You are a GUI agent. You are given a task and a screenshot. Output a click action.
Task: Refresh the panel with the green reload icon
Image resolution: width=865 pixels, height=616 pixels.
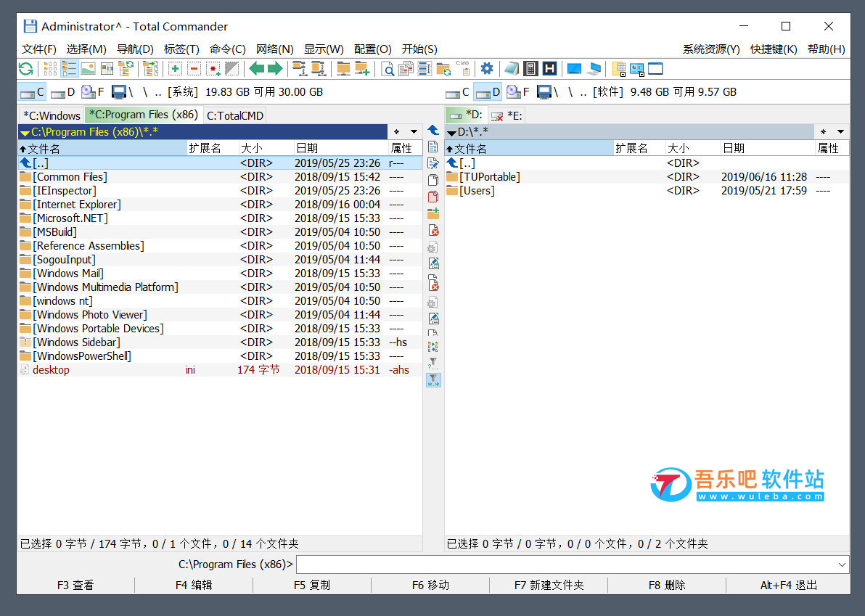pos(26,69)
